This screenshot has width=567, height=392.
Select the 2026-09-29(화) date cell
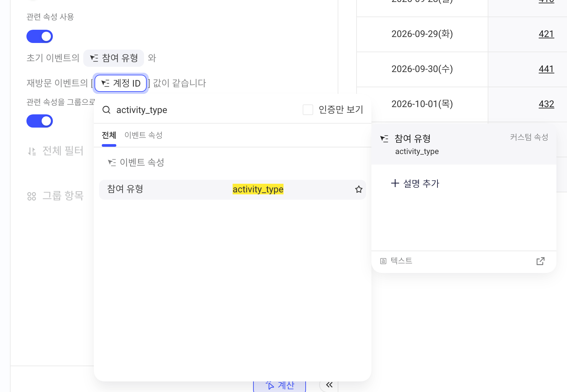[422, 34]
